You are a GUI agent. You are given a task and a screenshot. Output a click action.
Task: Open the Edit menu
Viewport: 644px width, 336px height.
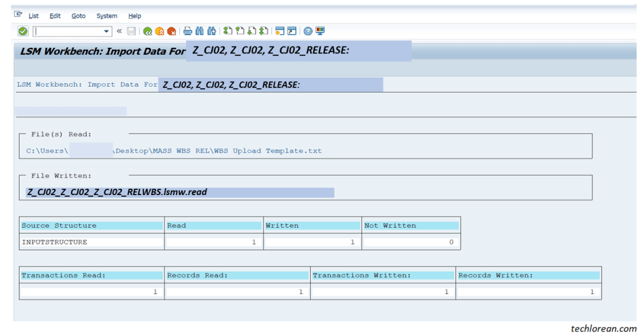click(55, 16)
